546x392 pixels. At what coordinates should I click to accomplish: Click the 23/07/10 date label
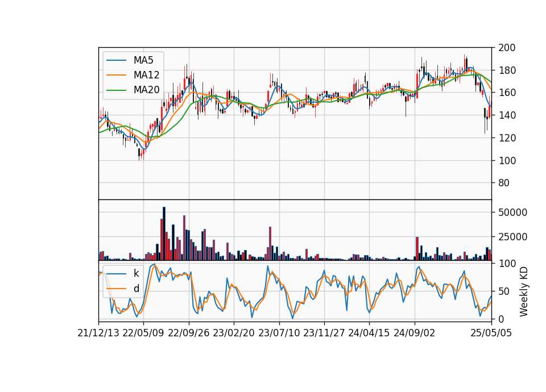279,333
